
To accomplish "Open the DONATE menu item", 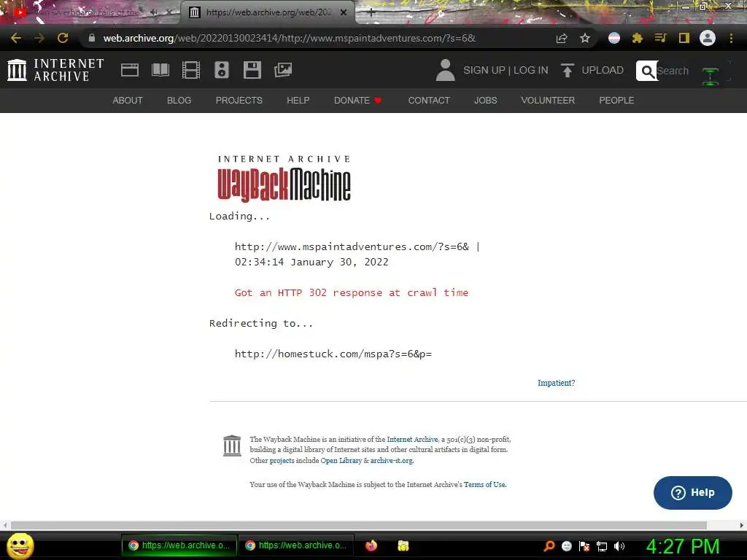I will pyautogui.click(x=357, y=101).
